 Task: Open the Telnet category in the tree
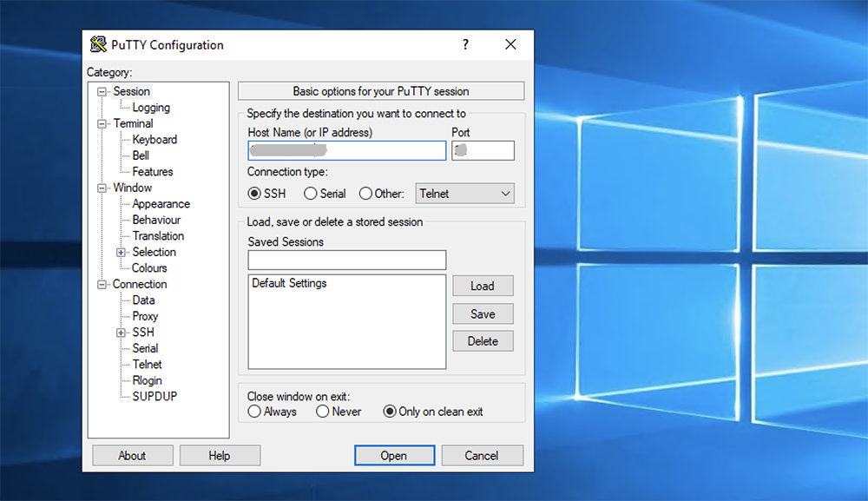[x=148, y=365]
